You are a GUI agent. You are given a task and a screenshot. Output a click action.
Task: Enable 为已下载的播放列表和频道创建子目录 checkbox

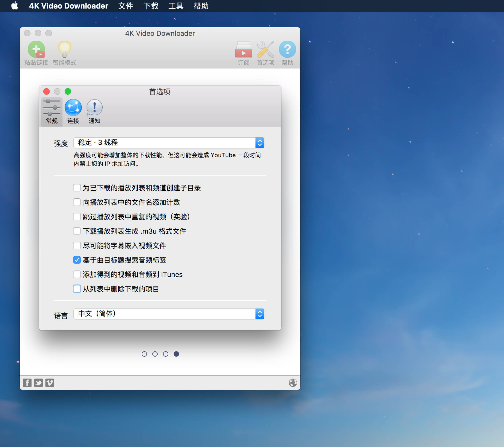pyautogui.click(x=77, y=188)
